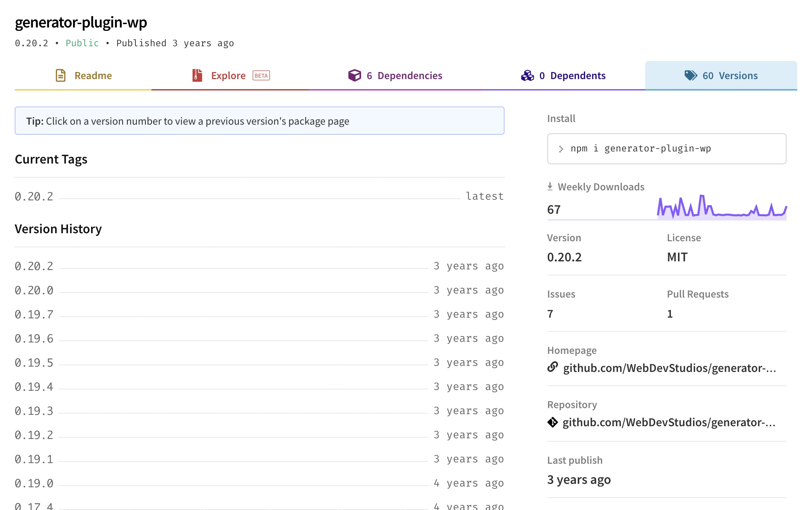812x510 pixels.
Task: Open version 0.19.6 package page
Action: [34, 338]
